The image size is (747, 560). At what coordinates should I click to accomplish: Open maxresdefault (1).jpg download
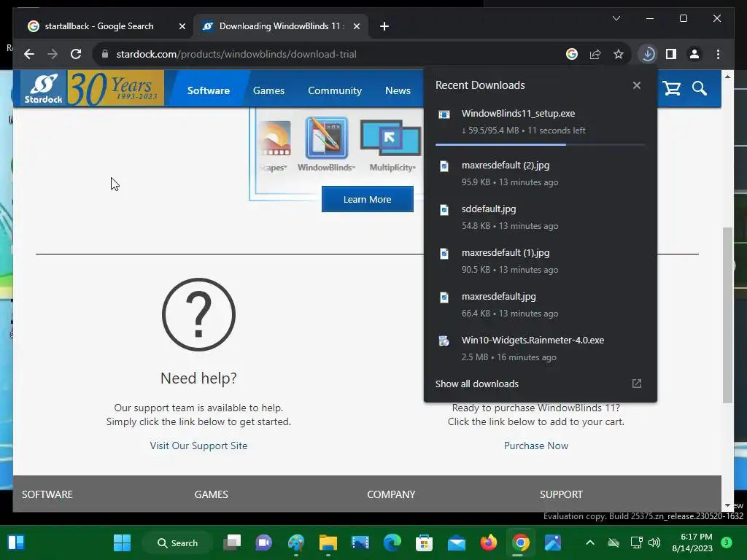[541, 261]
